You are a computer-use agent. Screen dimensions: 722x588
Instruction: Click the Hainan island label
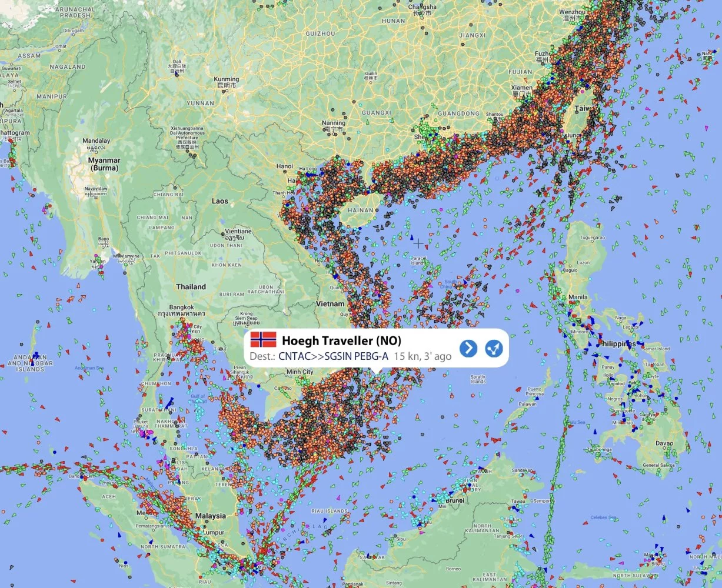pyautogui.click(x=361, y=210)
